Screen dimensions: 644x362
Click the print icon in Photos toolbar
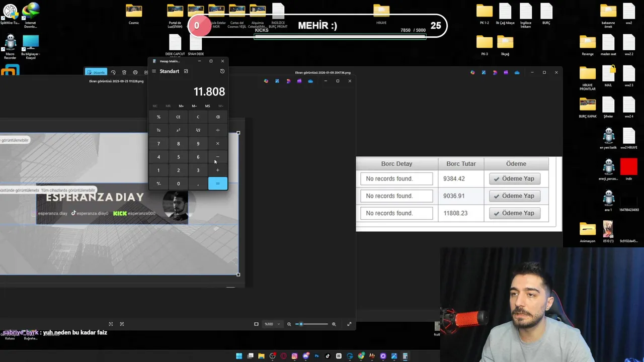tap(135, 72)
